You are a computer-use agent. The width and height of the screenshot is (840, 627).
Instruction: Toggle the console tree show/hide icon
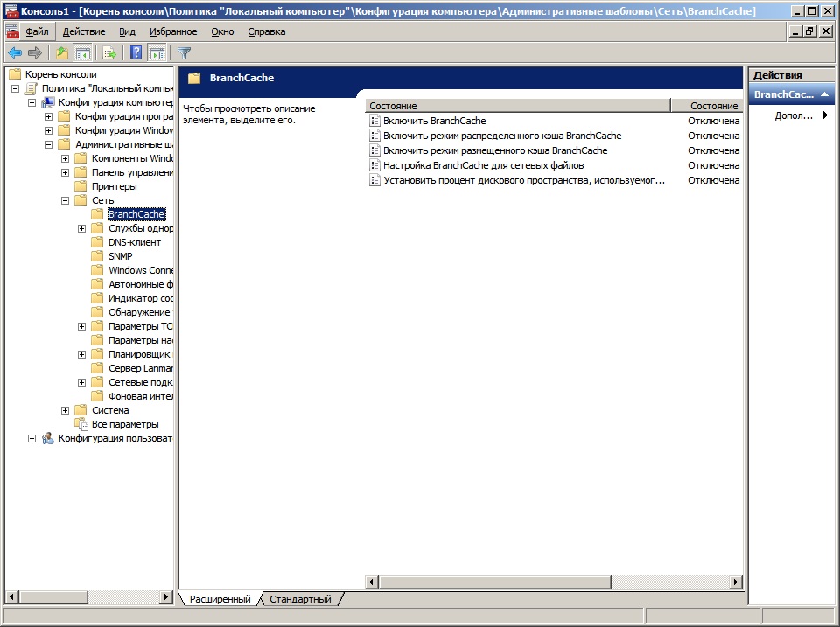(82, 53)
